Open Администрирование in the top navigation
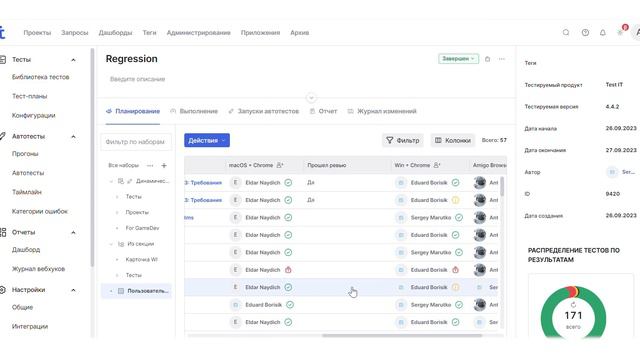This screenshot has width=640, height=360. pyautogui.click(x=198, y=33)
